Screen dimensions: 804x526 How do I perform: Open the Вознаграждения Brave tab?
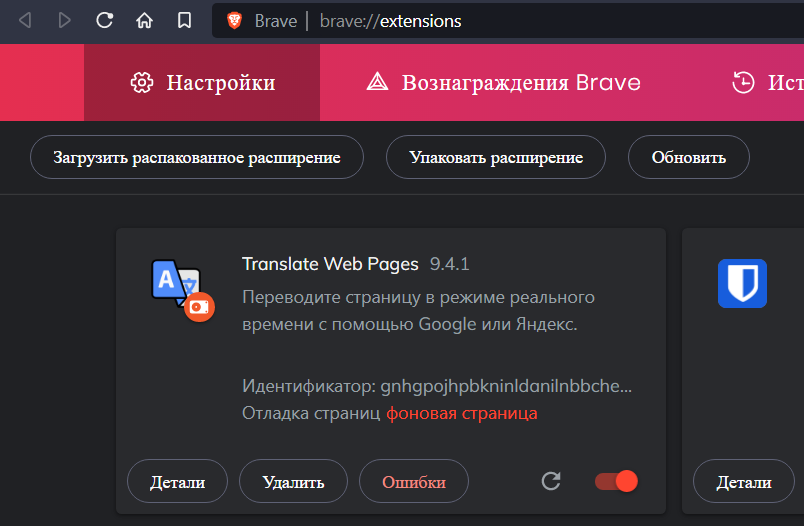[x=503, y=82]
